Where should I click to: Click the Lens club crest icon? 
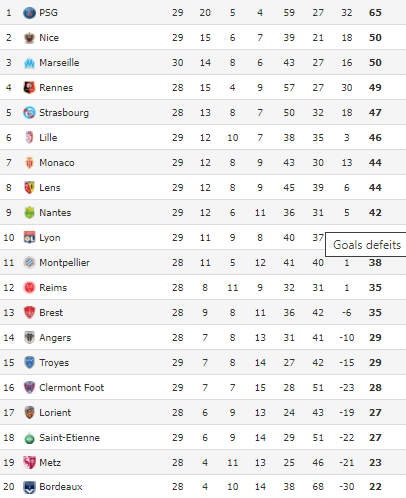point(29,188)
